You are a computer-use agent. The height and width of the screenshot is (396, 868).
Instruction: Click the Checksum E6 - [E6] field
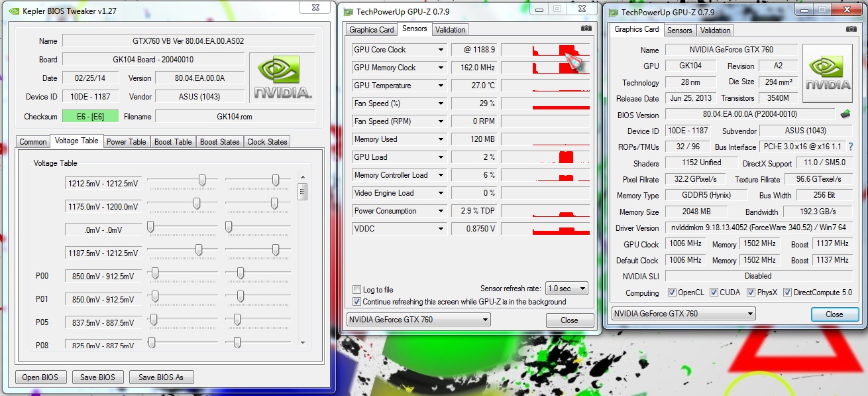pos(90,116)
